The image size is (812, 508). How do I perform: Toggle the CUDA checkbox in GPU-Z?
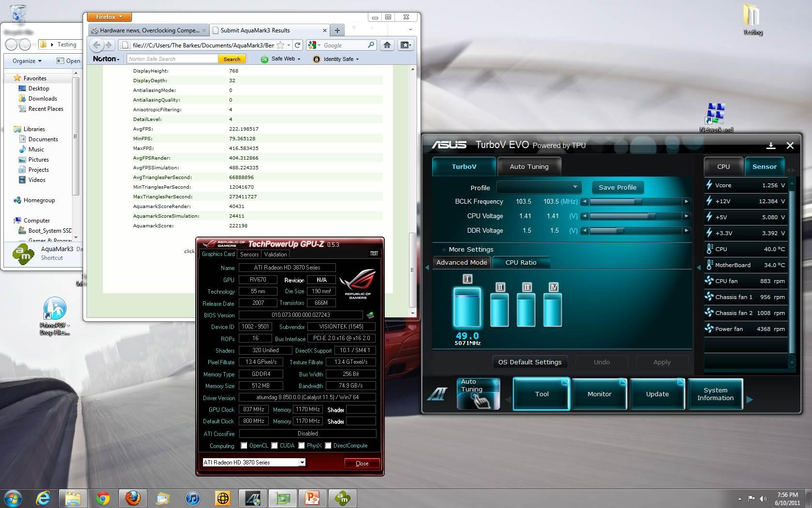pyautogui.click(x=275, y=446)
